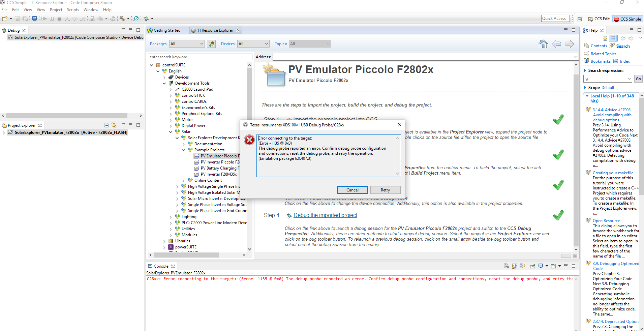The image size is (644, 331).
Task: Open the Devices dropdown
Action: click(253, 44)
